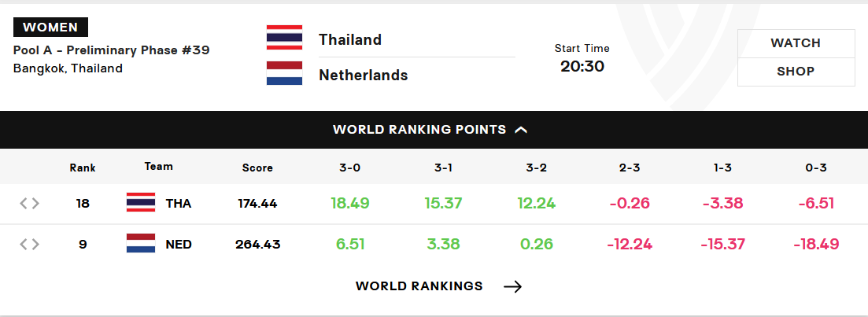Viewport: 868px width, 317px height.
Task: Click the Start Time 20:30 display
Action: click(582, 58)
